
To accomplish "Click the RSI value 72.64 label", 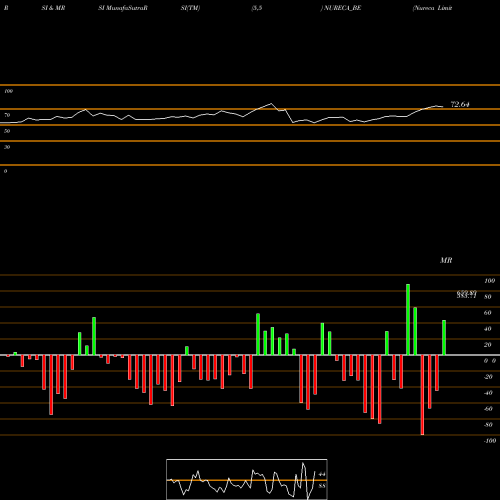I will pyautogui.click(x=460, y=104).
